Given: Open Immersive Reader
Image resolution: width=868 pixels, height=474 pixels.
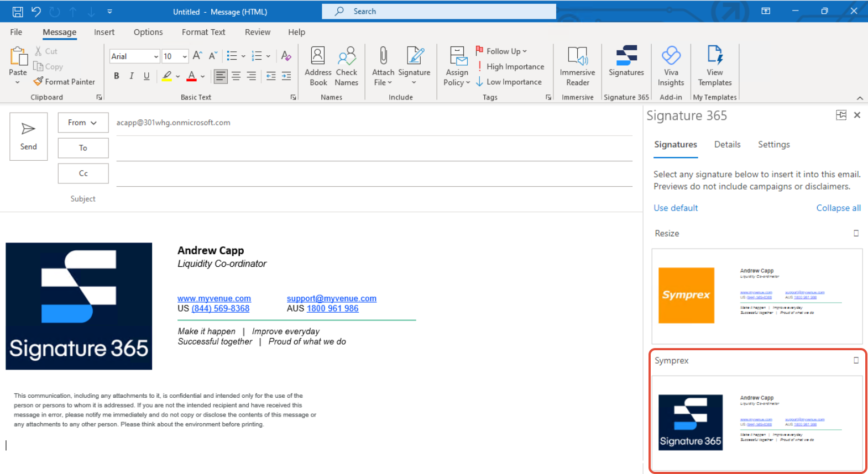Looking at the screenshot, I should [x=578, y=66].
